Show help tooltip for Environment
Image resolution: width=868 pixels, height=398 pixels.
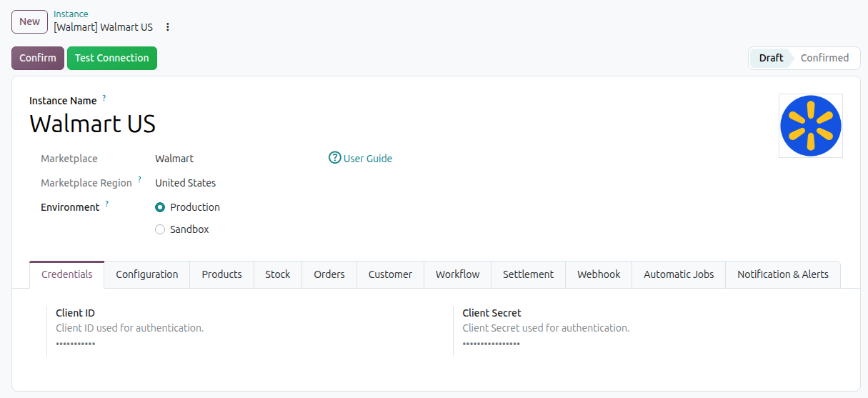coord(107,204)
